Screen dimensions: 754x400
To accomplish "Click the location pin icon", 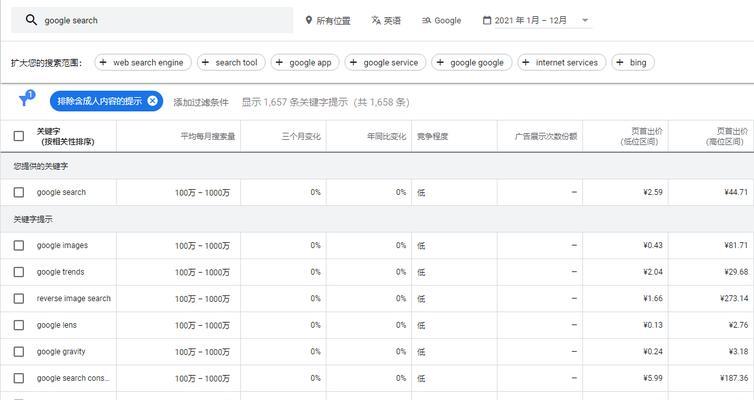I will point(309,20).
